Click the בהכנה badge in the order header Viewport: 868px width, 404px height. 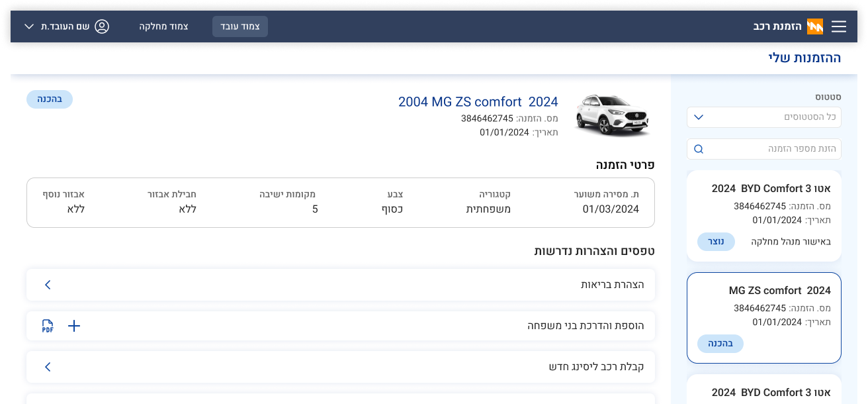click(x=50, y=99)
